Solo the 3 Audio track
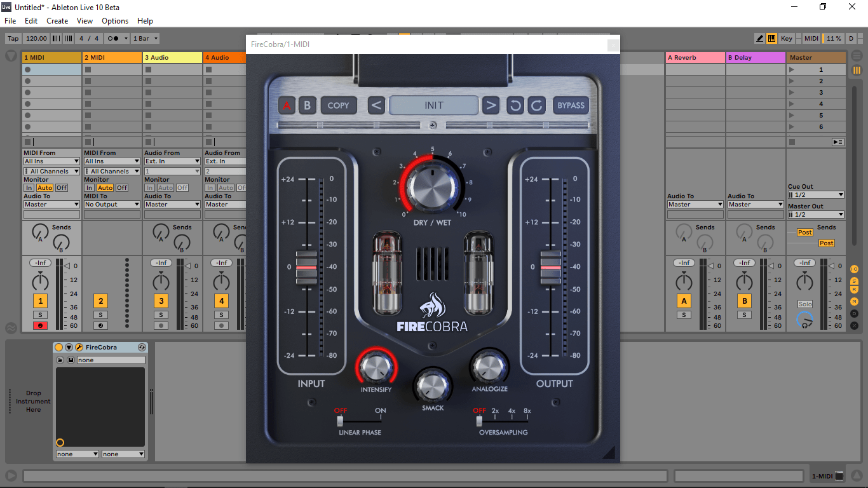The width and height of the screenshot is (868, 488). (x=161, y=315)
